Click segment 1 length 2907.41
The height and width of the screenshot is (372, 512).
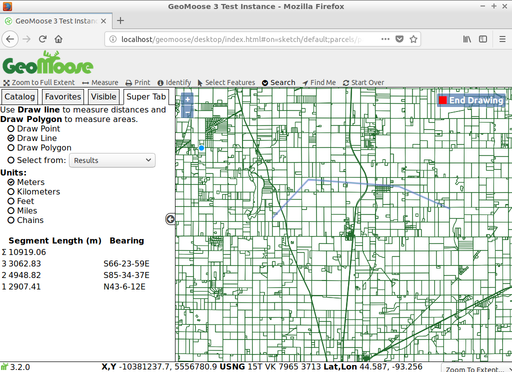coord(25,287)
